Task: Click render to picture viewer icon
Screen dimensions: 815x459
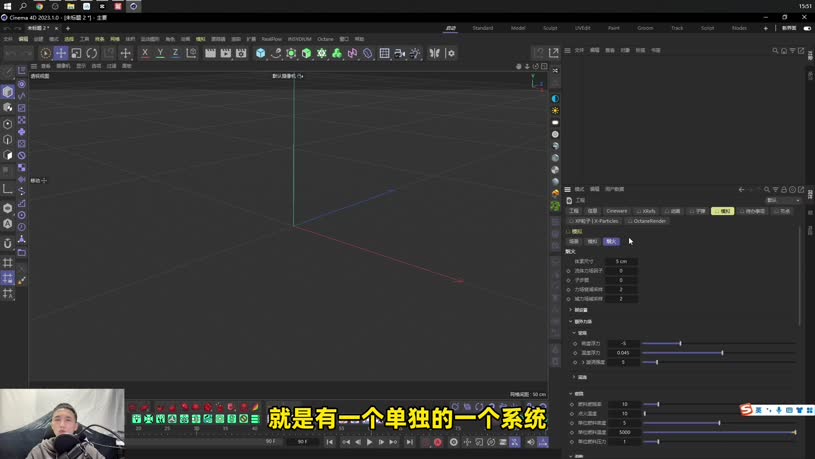Action: pyautogui.click(x=226, y=53)
